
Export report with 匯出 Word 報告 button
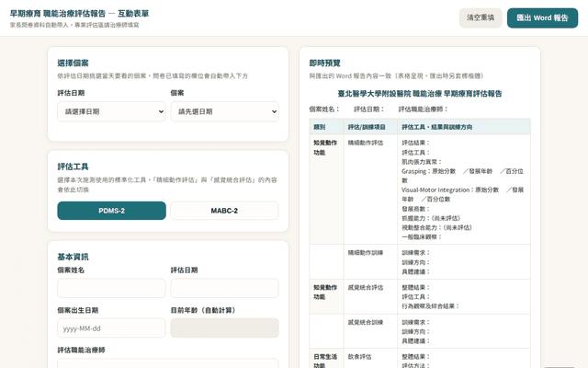(542, 17)
